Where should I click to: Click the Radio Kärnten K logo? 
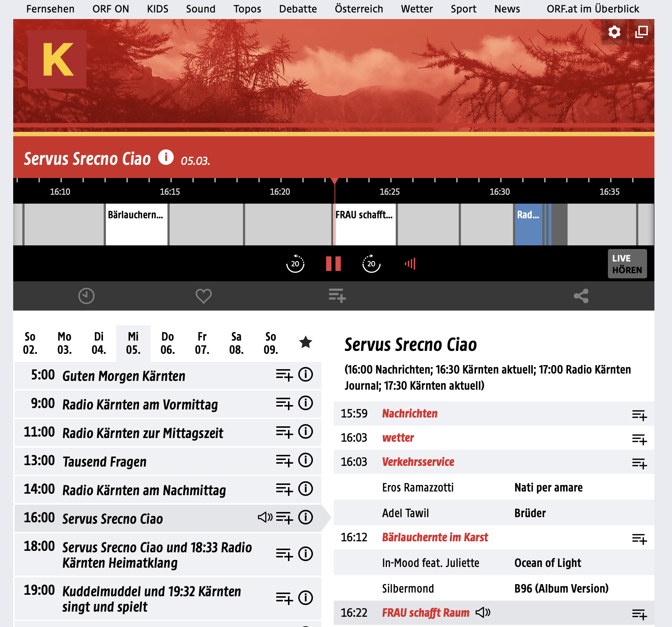pyautogui.click(x=57, y=59)
